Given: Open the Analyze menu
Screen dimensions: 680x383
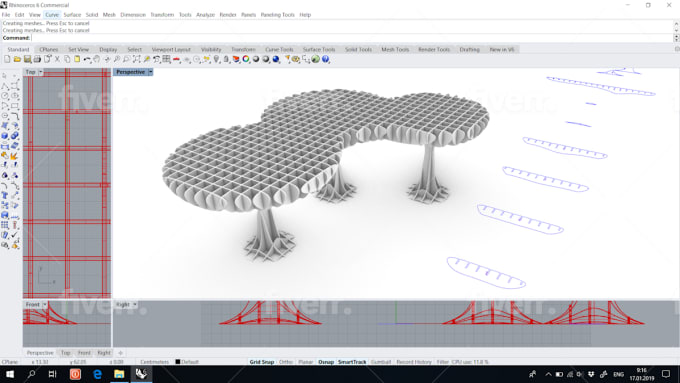Looking at the screenshot, I should click(x=205, y=15).
